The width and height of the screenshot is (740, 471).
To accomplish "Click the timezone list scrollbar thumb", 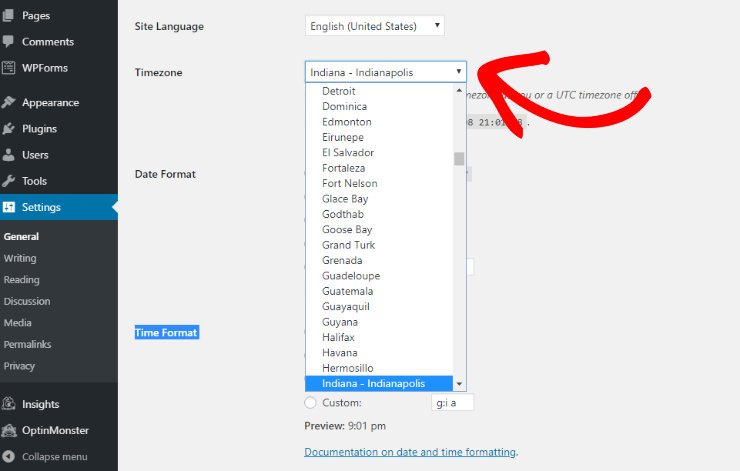I will click(x=459, y=158).
